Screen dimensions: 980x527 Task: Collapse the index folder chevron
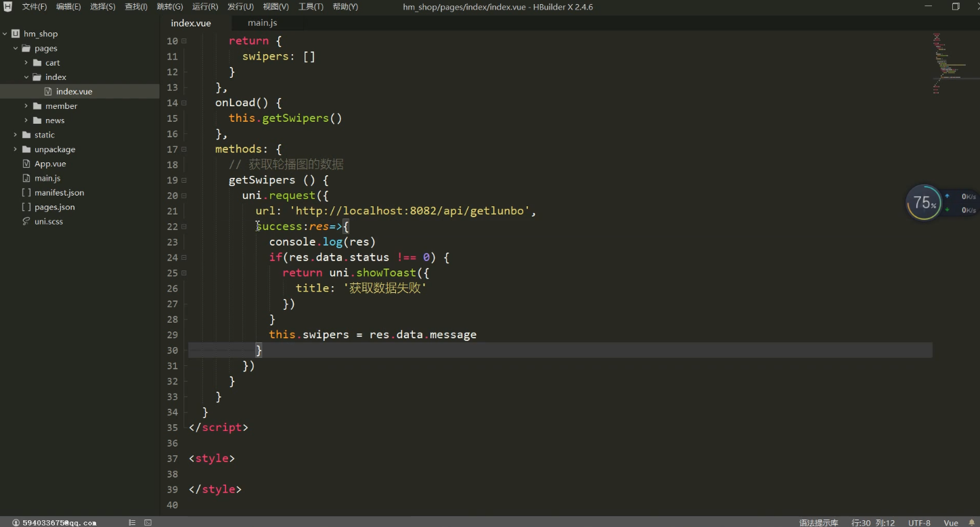26,77
